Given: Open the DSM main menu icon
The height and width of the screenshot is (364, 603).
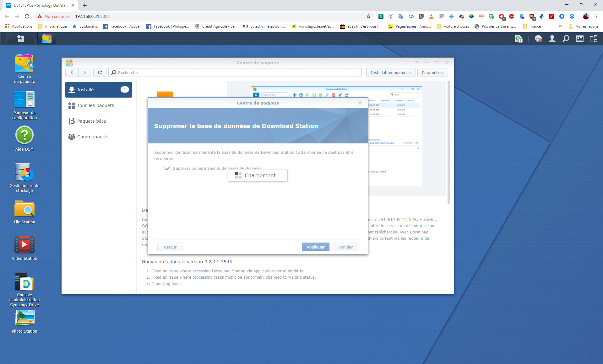Looking at the screenshot, I should pyautogui.click(x=21, y=39).
